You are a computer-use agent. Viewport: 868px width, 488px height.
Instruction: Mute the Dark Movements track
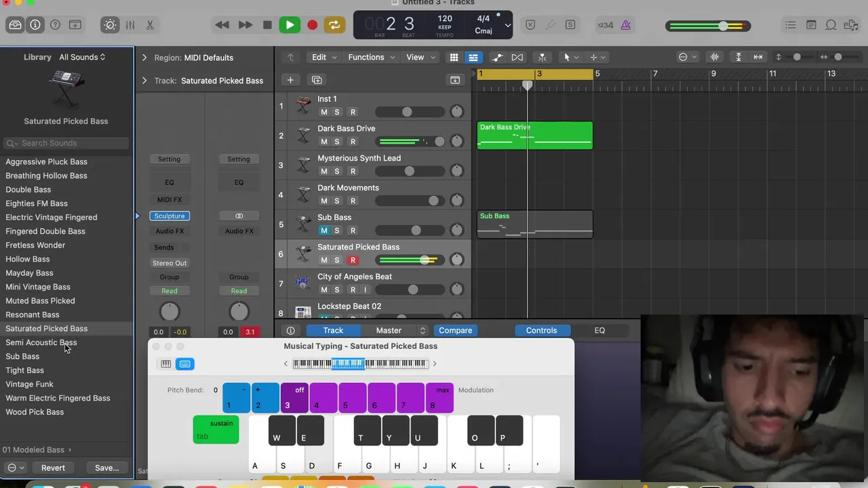click(x=323, y=201)
